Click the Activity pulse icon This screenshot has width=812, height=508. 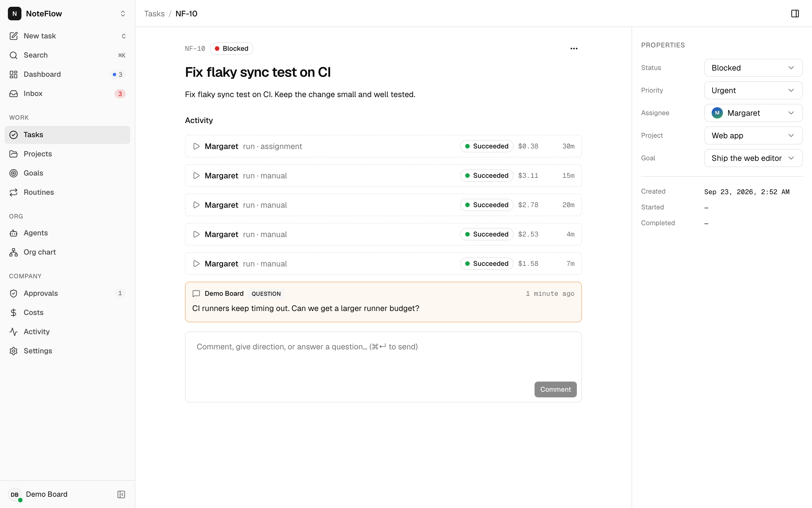14,332
